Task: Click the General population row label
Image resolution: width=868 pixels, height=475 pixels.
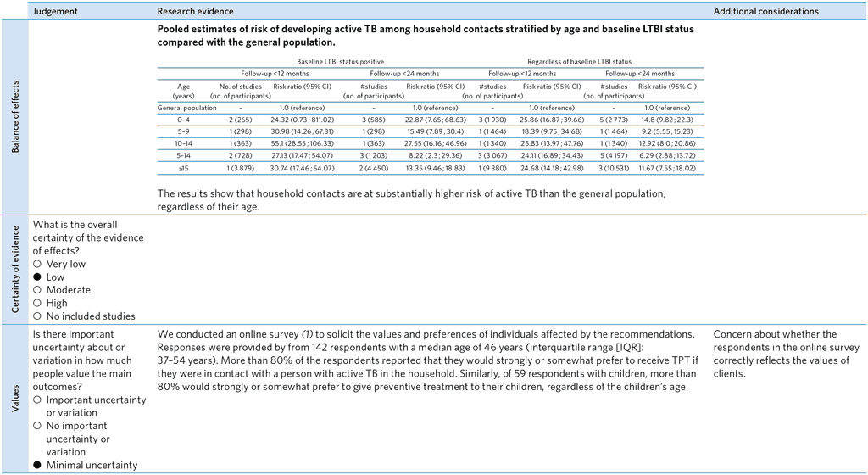Action: [x=186, y=108]
